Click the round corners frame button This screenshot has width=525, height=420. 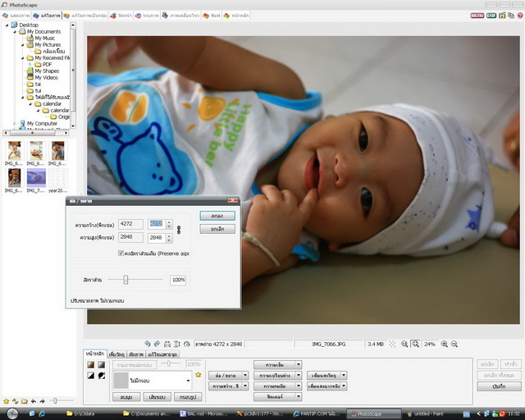[126, 397]
